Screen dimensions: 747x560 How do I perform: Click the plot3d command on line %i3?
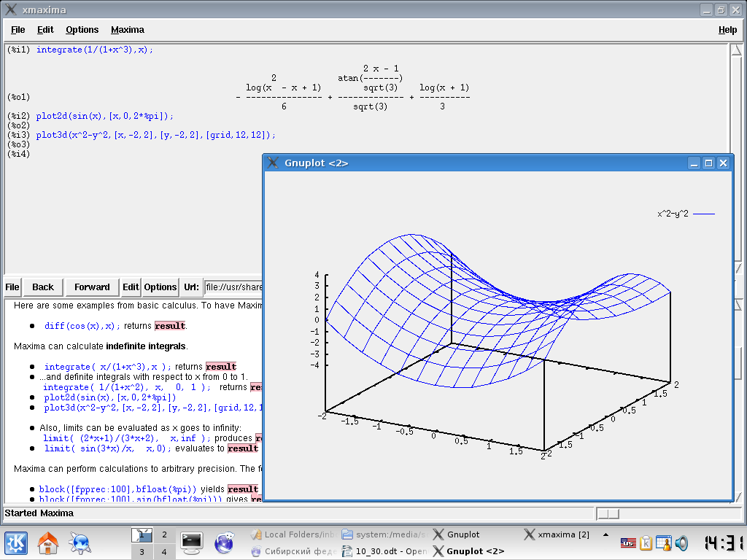pyautogui.click(x=156, y=135)
